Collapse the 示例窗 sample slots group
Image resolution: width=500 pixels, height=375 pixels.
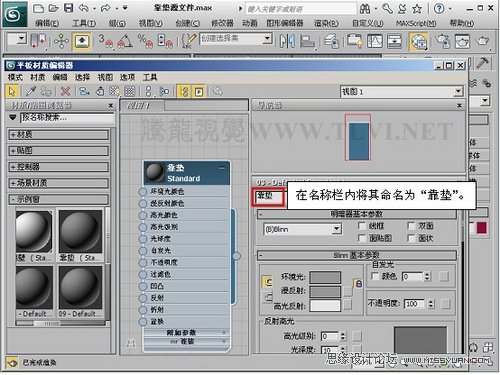58,199
